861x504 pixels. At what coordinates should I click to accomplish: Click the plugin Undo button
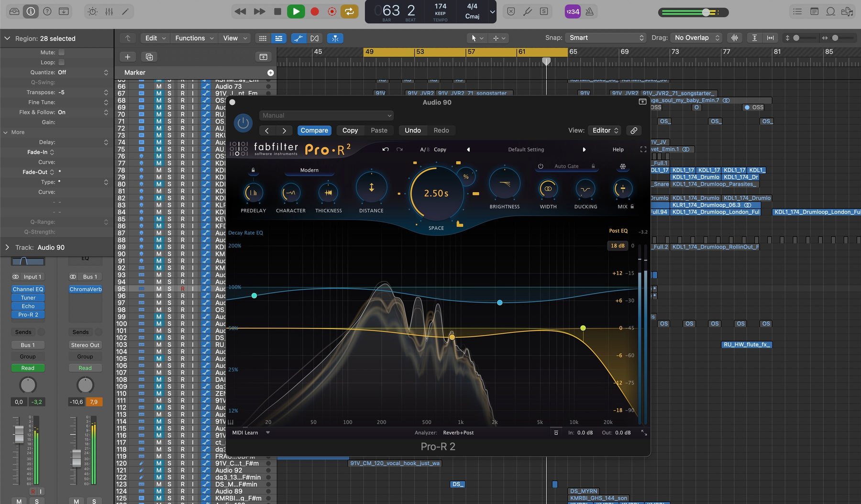(413, 131)
